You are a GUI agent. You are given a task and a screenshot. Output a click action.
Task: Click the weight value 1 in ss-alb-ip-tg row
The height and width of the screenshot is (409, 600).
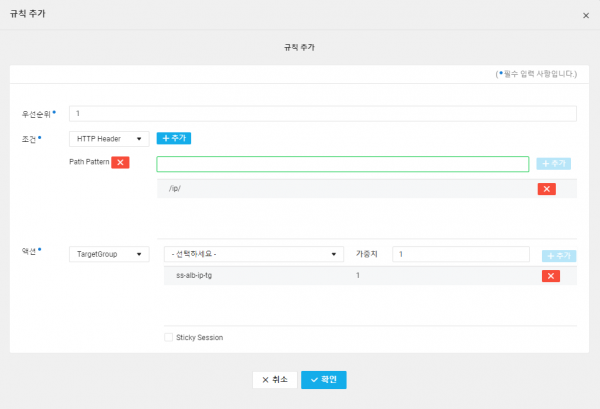[358, 275]
